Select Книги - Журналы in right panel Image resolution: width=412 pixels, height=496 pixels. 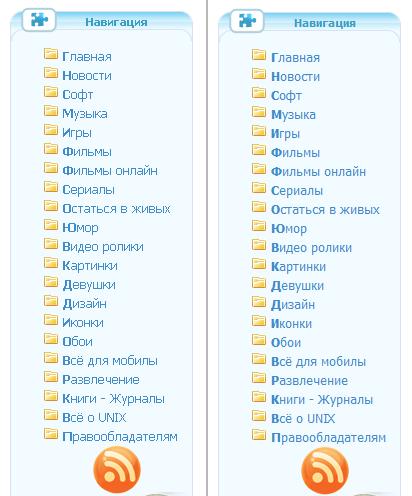pyautogui.click(x=322, y=400)
